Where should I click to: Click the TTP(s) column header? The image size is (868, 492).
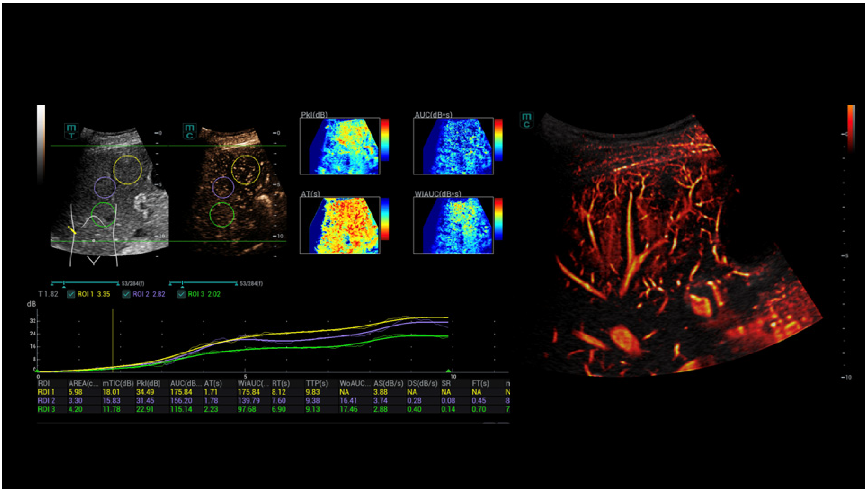[316, 384]
